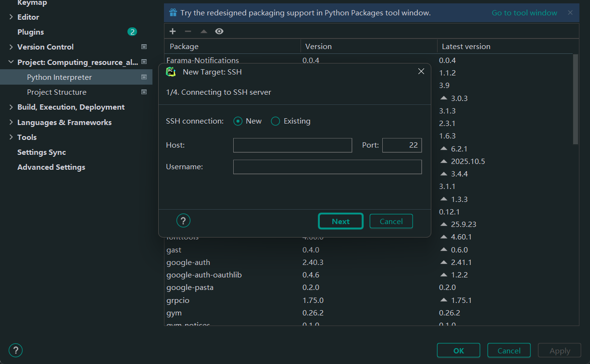Viewport: 590px width, 364px height.
Task: Follow the Go to tool window link
Action: point(524,13)
